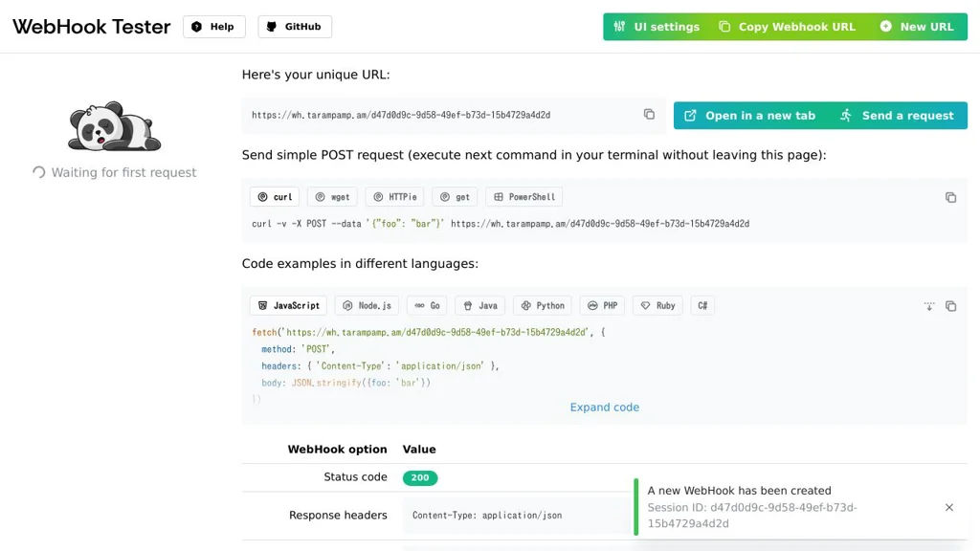
Task: Click the unique URL text field
Action: pos(440,115)
